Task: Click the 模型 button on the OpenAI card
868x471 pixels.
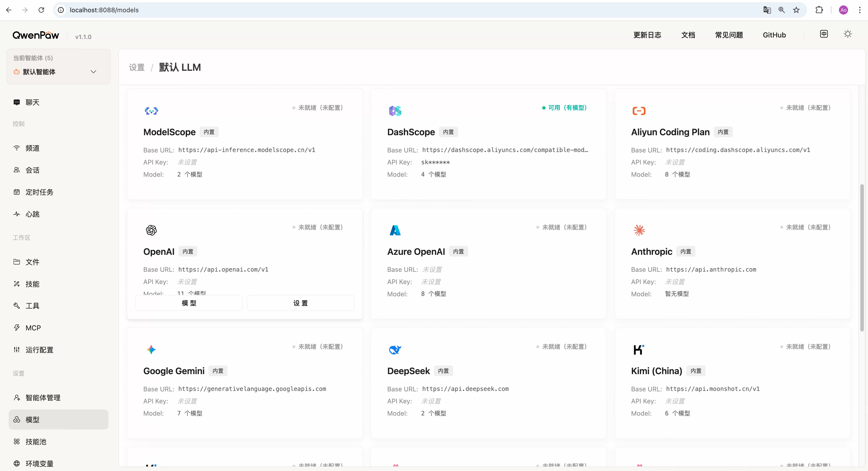Action: (x=188, y=303)
